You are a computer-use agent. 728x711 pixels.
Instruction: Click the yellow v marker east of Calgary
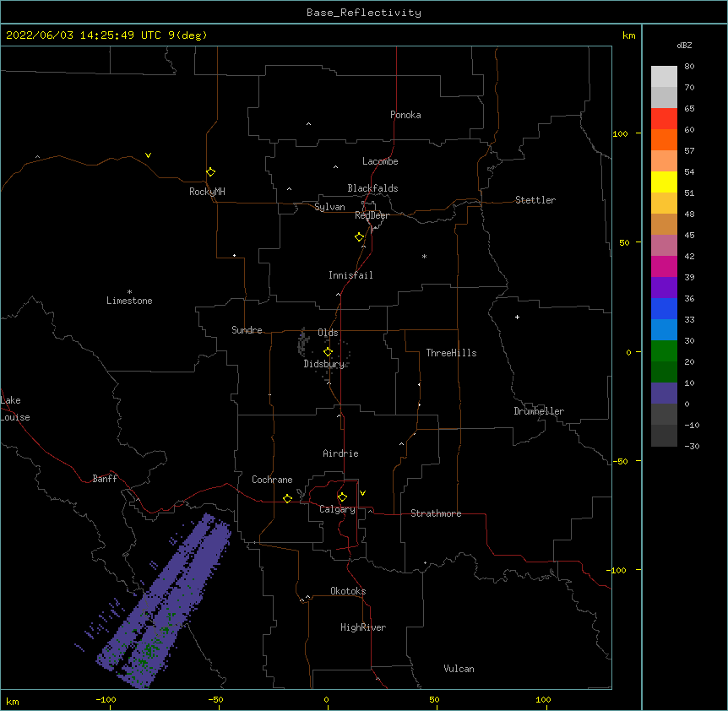[362, 493]
